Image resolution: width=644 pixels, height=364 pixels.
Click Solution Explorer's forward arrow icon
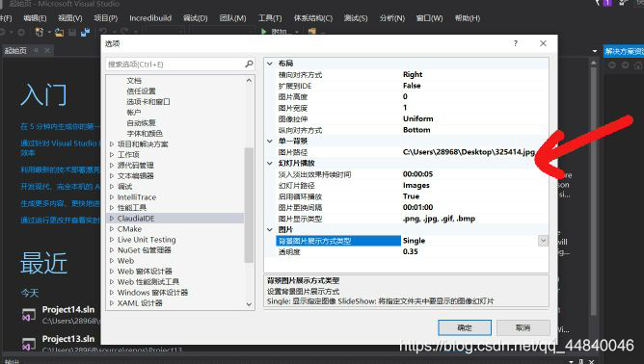tap(625, 65)
